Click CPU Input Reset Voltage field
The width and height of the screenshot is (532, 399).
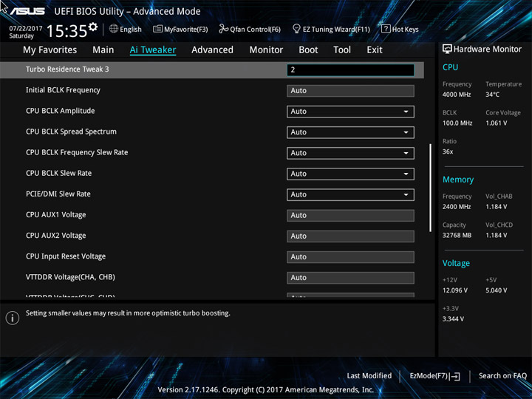[x=350, y=257]
